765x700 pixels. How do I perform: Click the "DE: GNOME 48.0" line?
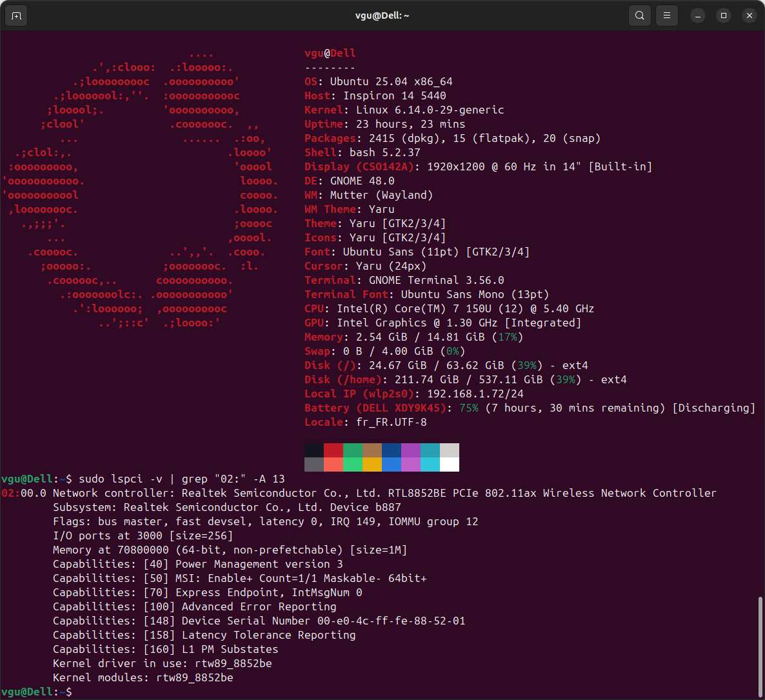click(350, 181)
